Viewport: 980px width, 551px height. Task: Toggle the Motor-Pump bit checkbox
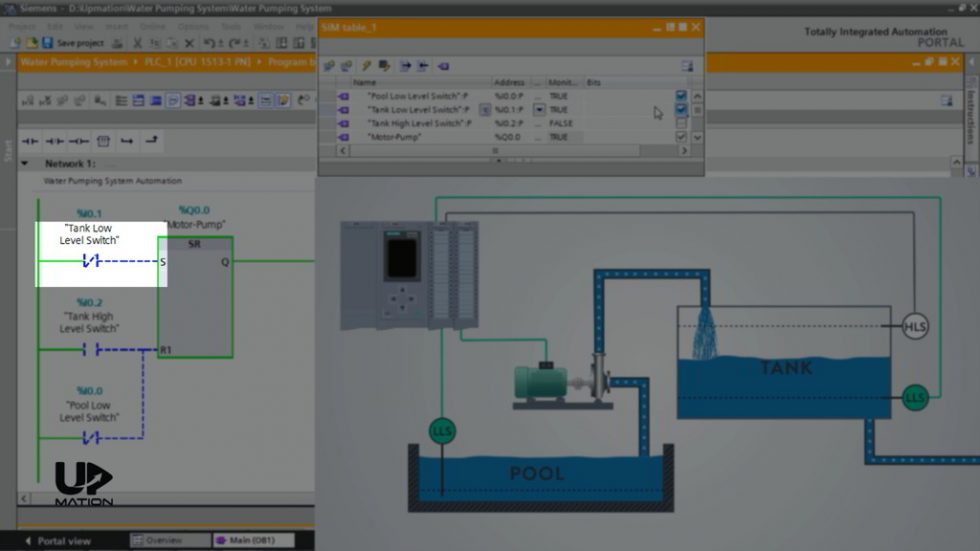click(x=681, y=137)
